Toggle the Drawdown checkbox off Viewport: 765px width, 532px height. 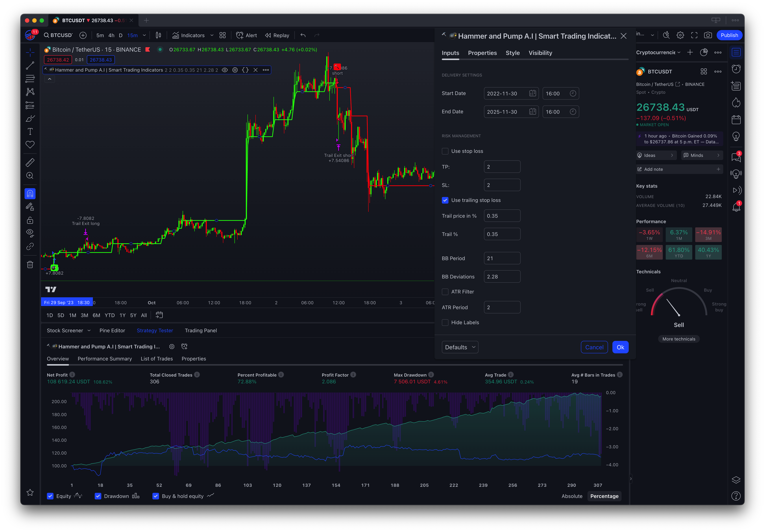click(x=98, y=496)
